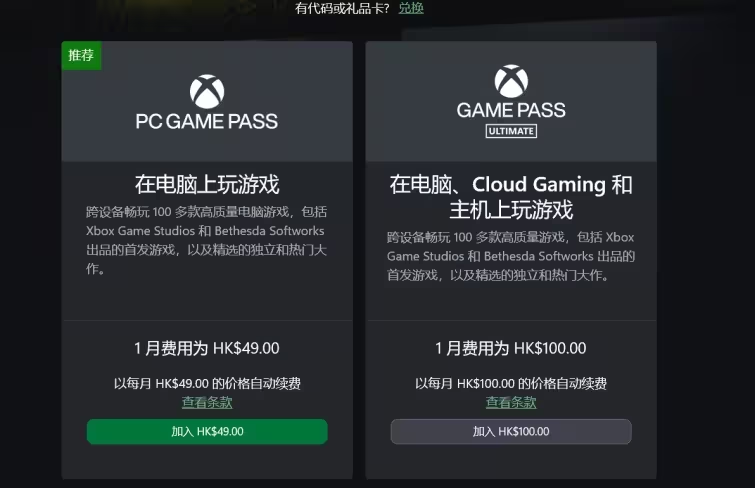
Task: Select the 在电脑上玩游戏 heading
Action: tap(207, 185)
